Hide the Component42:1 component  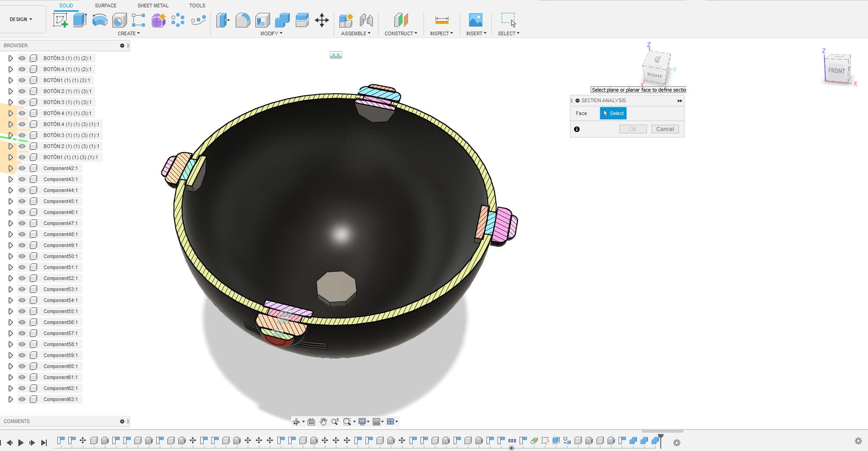pyautogui.click(x=22, y=168)
